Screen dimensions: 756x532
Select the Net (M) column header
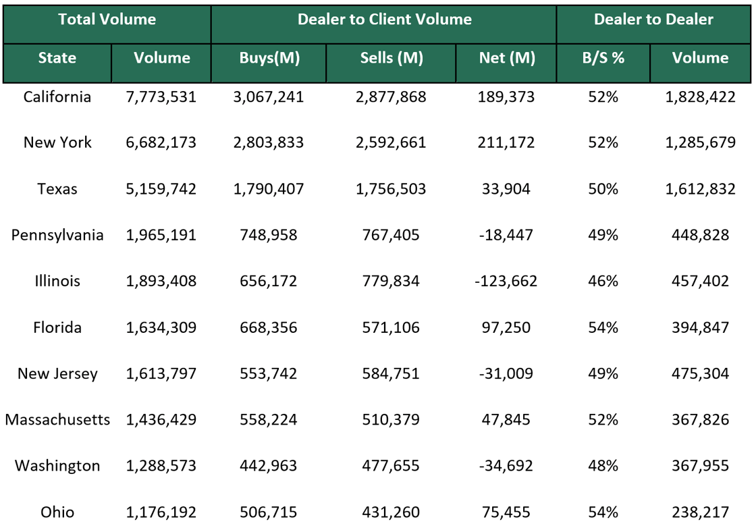click(506, 63)
